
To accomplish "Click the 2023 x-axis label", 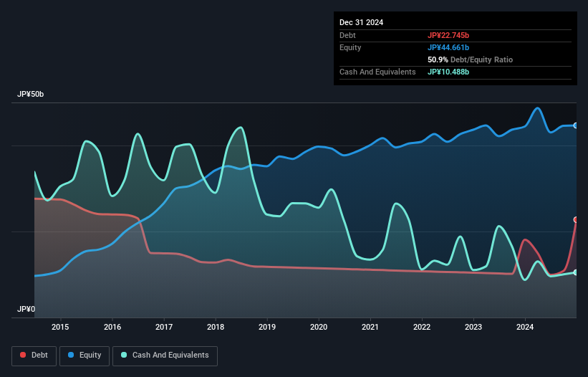I will pos(473,327).
